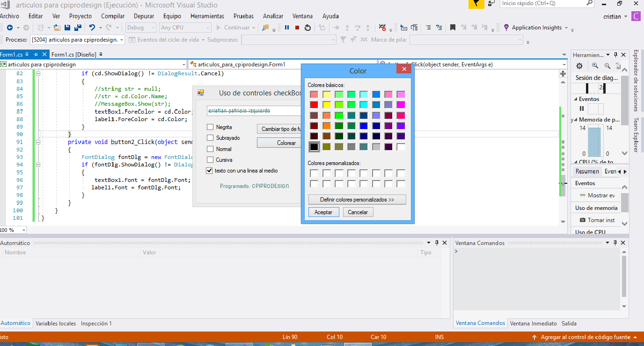Click the Save All icon
The image size is (644, 346).
click(78, 27)
